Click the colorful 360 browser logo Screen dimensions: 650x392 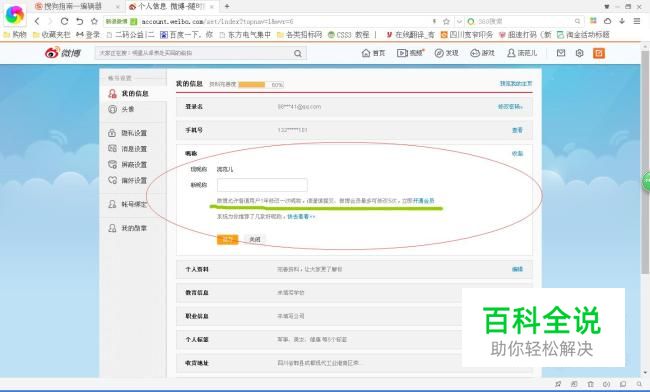tap(15, 15)
